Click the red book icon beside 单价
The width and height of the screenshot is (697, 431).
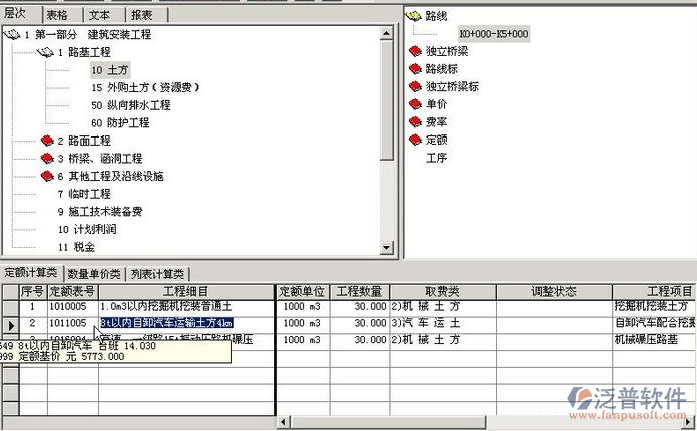pyautogui.click(x=414, y=105)
